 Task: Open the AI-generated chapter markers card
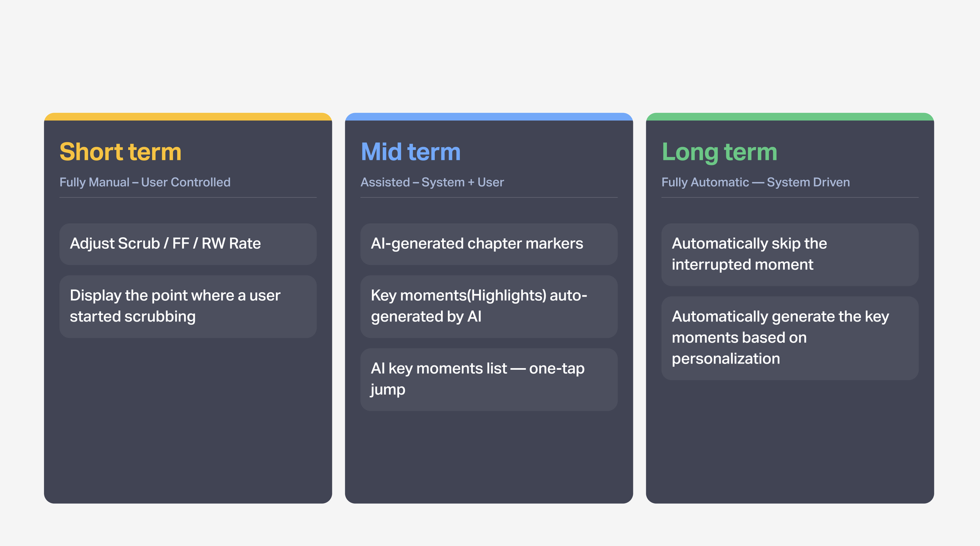coord(489,244)
